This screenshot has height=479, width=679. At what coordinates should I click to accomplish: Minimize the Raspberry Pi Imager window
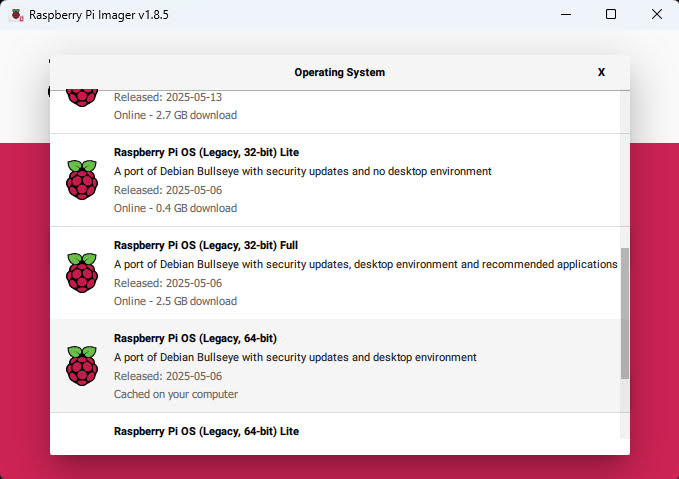(565, 15)
